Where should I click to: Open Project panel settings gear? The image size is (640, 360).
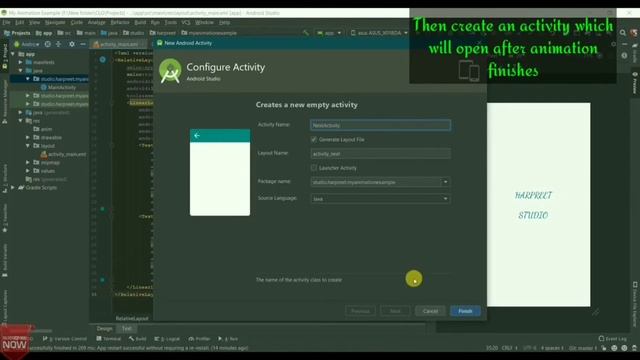tap(72, 44)
